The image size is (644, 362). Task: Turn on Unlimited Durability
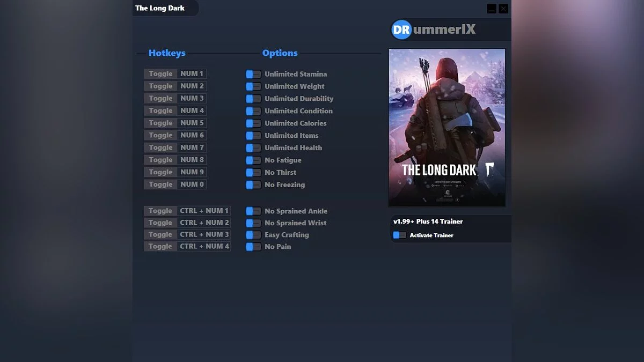click(252, 99)
